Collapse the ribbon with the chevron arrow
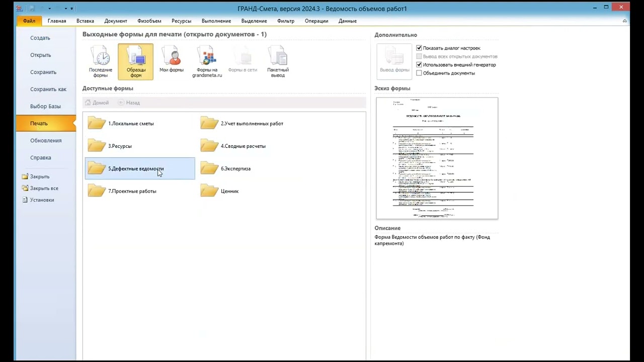Image resolution: width=644 pixels, height=362 pixels. [625, 21]
